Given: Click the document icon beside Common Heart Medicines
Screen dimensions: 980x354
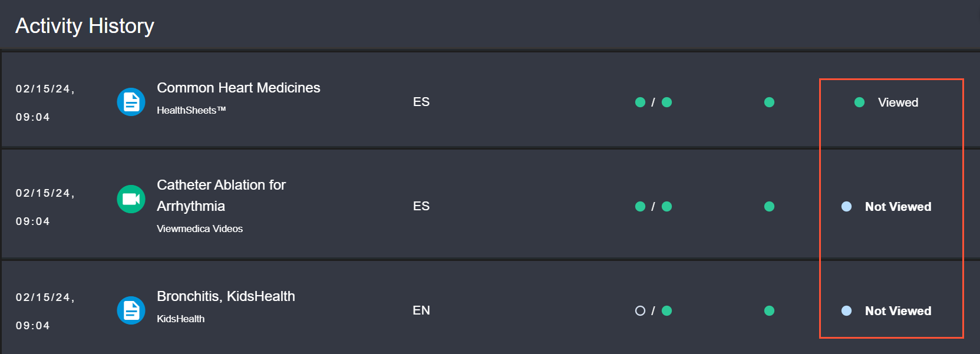Looking at the screenshot, I should (131, 102).
